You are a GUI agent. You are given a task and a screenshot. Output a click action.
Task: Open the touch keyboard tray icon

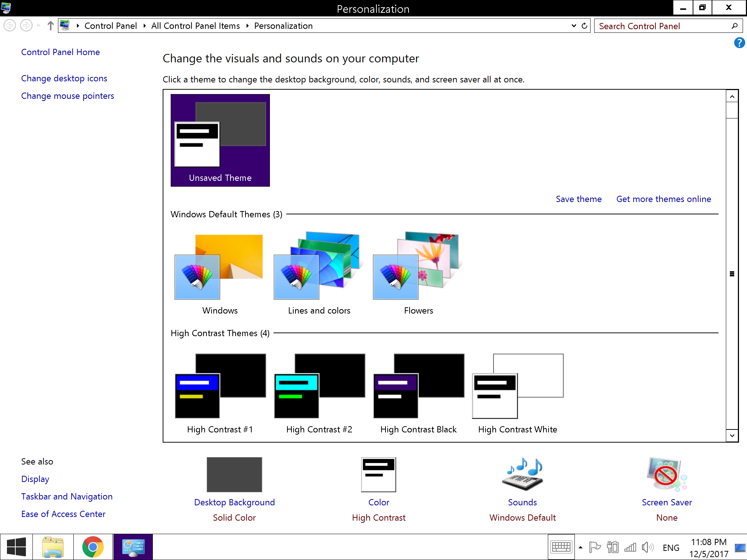pyautogui.click(x=561, y=547)
